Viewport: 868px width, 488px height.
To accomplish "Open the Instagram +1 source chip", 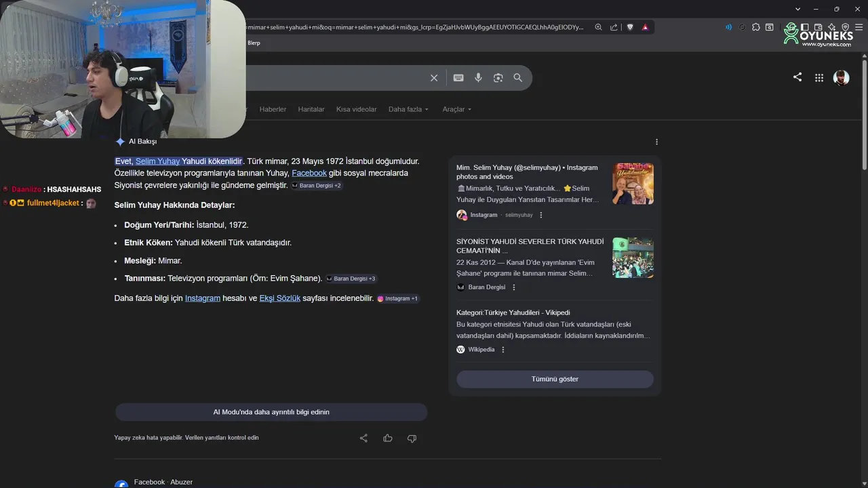I will (x=398, y=298).
